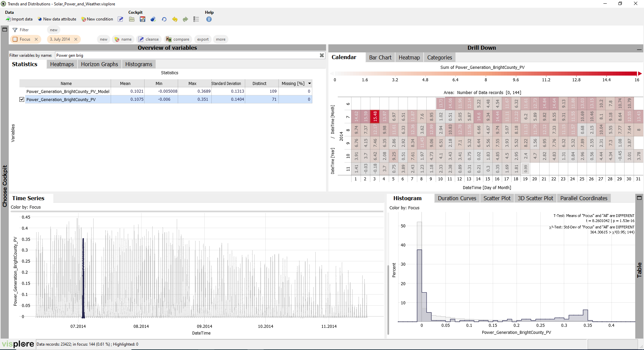
Task: Toggle the Focus checkbox in filter bar
Action: tap(15, 39)
